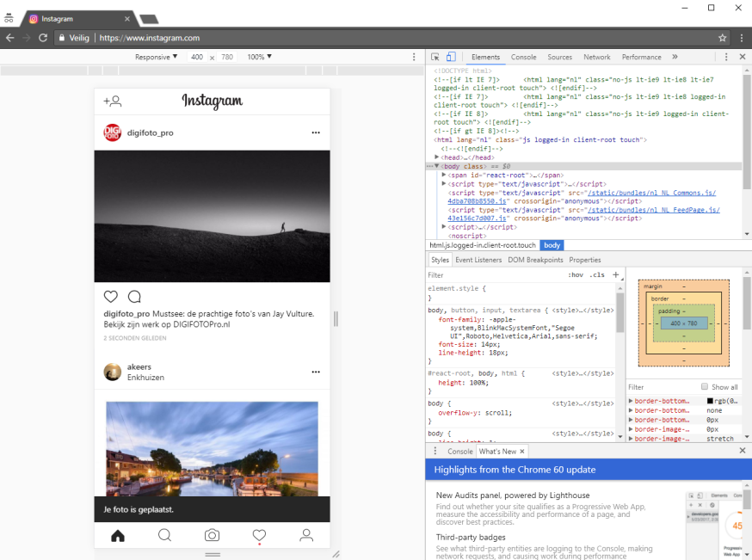
Task: Toggle the :hov element state panel
Action: 576,274
